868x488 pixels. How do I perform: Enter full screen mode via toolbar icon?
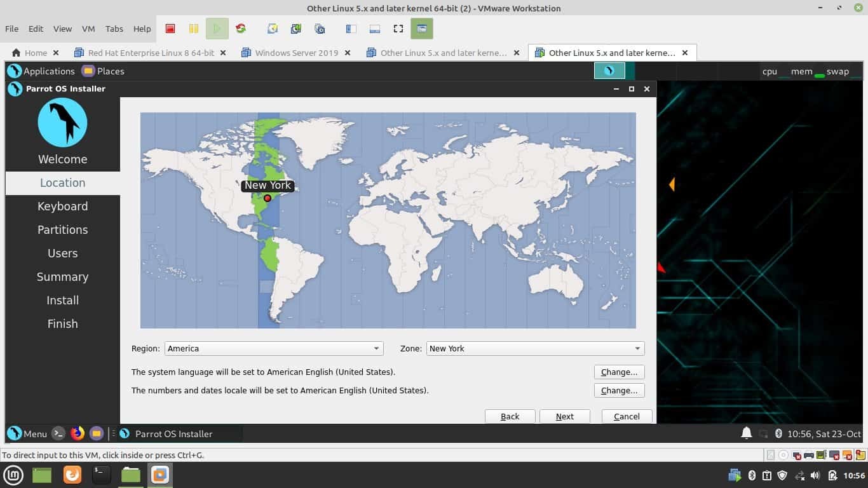click(x=398, y=29)
